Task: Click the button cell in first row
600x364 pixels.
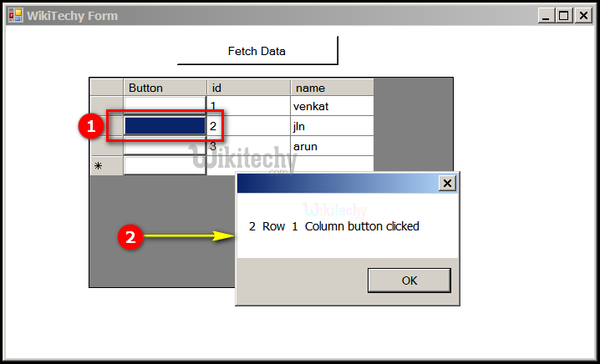Action: tap(165, 106)
